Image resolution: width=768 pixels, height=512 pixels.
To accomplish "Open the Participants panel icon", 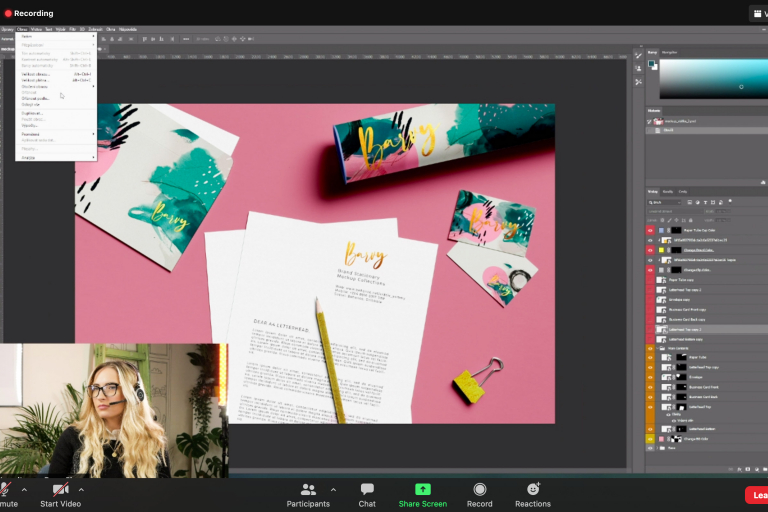I will 308,489.
